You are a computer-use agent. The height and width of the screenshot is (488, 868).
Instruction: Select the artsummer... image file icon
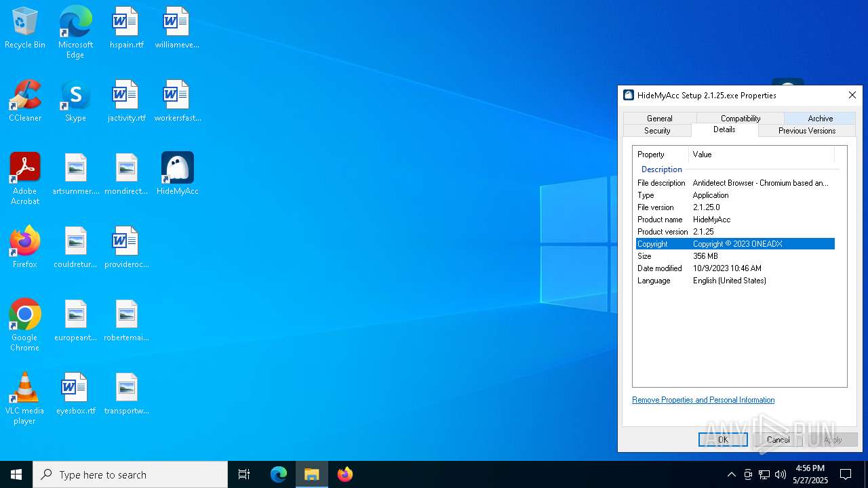(75, 175)
